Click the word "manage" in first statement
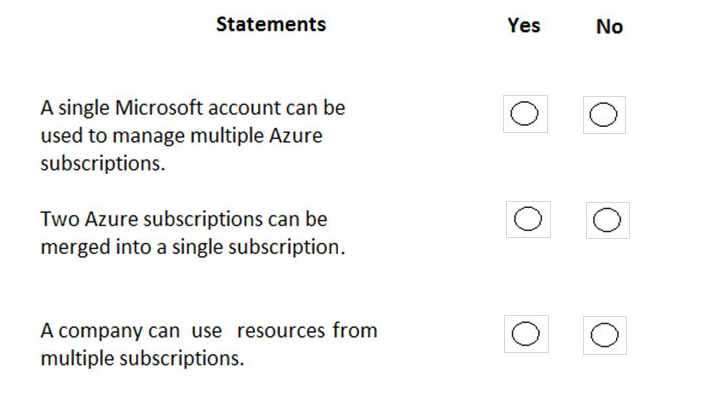The height and width of the screenshot is (393, 716). 148,137
